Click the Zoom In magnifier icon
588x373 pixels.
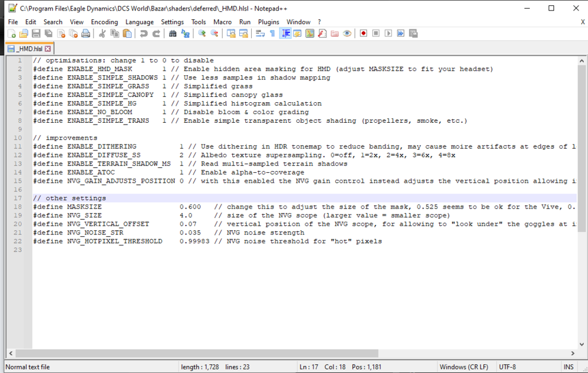click(202, 33)
